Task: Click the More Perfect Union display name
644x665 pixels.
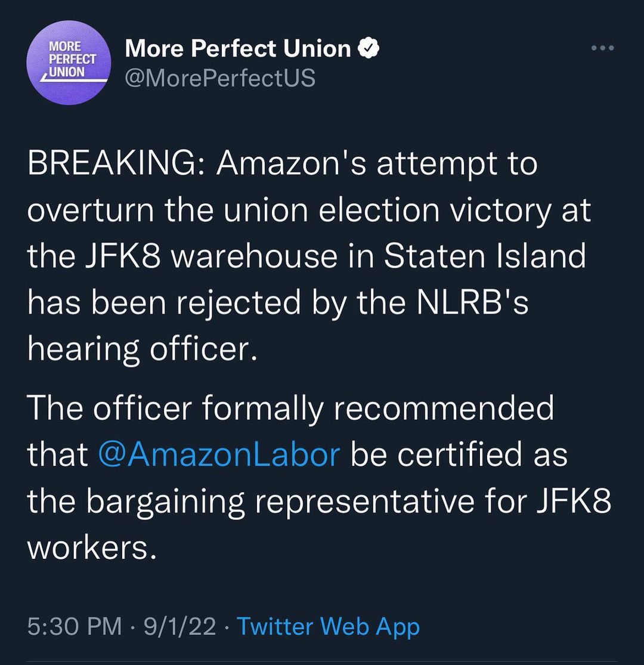Action: coord(238,49)
